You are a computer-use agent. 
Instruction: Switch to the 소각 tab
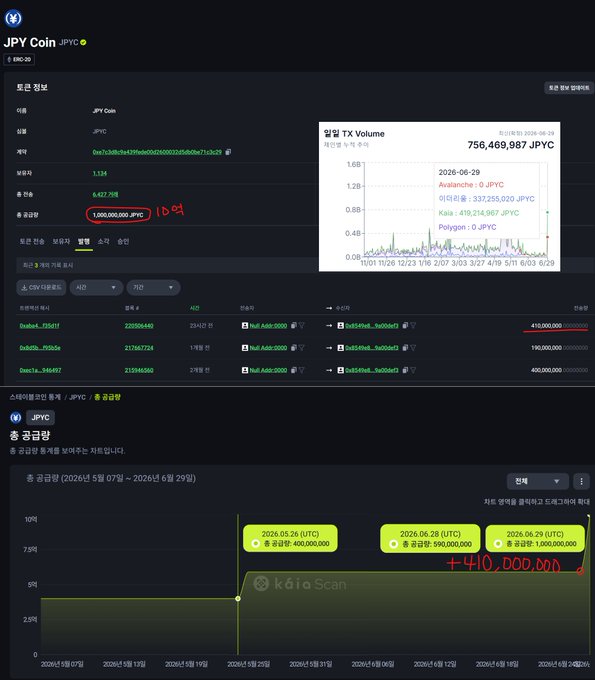pos(103,242)
